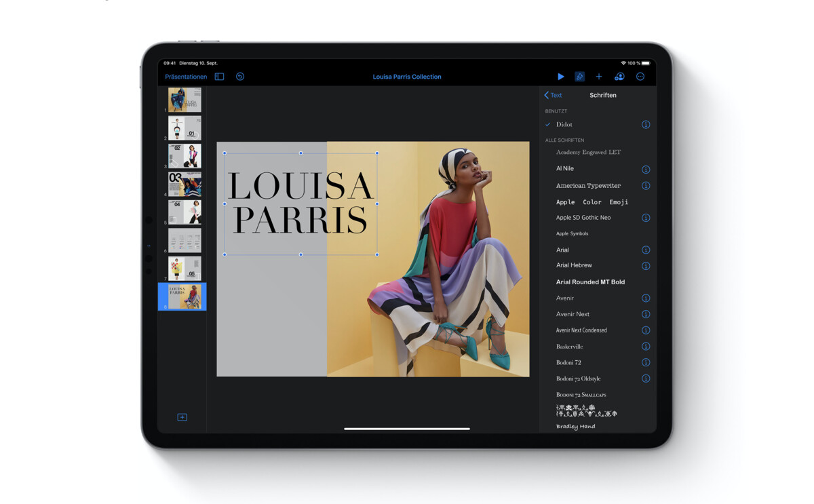
Task: Tap the Louisa Parris Collection title
Action: pyautogui.click(x=407, y=77)
